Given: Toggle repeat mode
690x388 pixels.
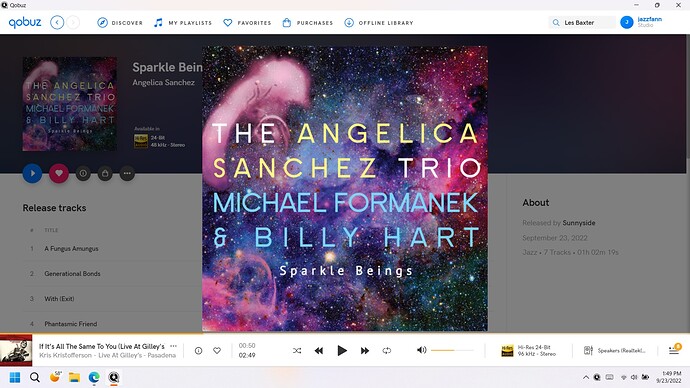Looking at the screenshot, I should [x=387, y=351].
